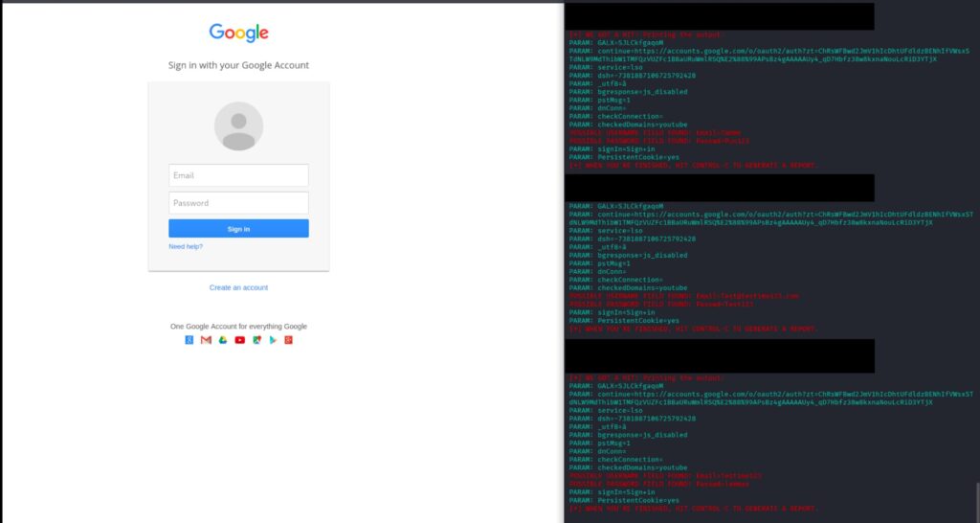Click the Google Drive triangle icon
Screen dimensions: 980x523
[222, 340]
